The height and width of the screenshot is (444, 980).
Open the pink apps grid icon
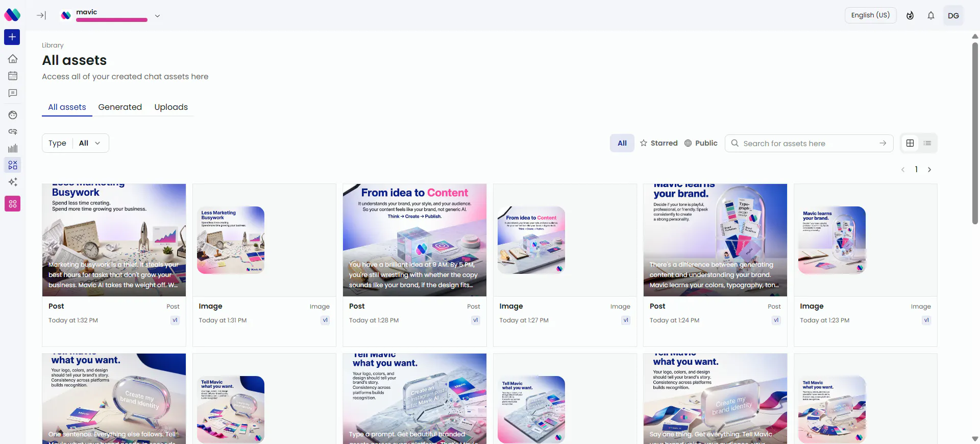click(x=12, y=204)
